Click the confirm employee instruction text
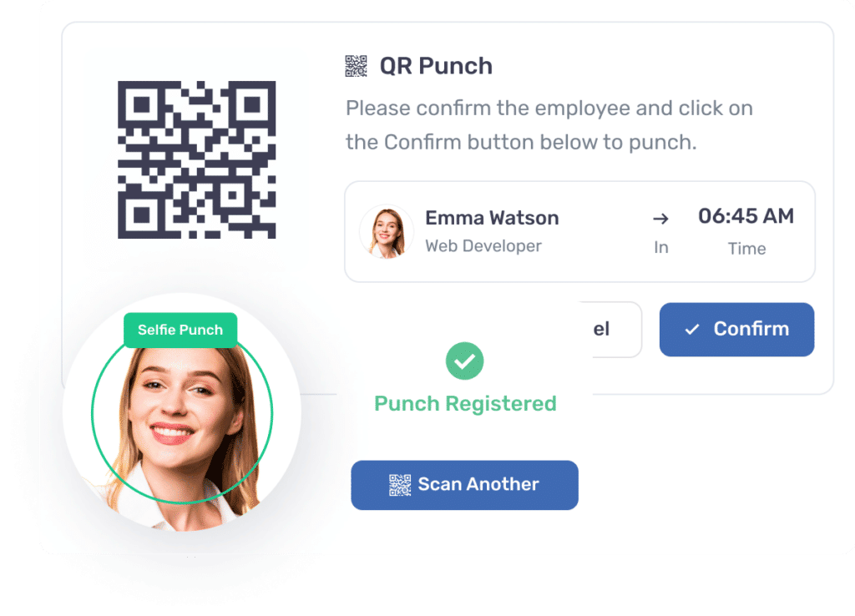The image size is (855, 616). pyautogui.click(x=549, y=125)
